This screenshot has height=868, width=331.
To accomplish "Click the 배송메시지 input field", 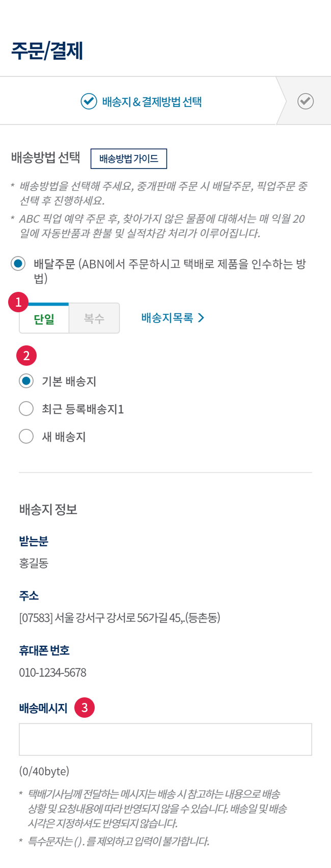I will (165, 739).
